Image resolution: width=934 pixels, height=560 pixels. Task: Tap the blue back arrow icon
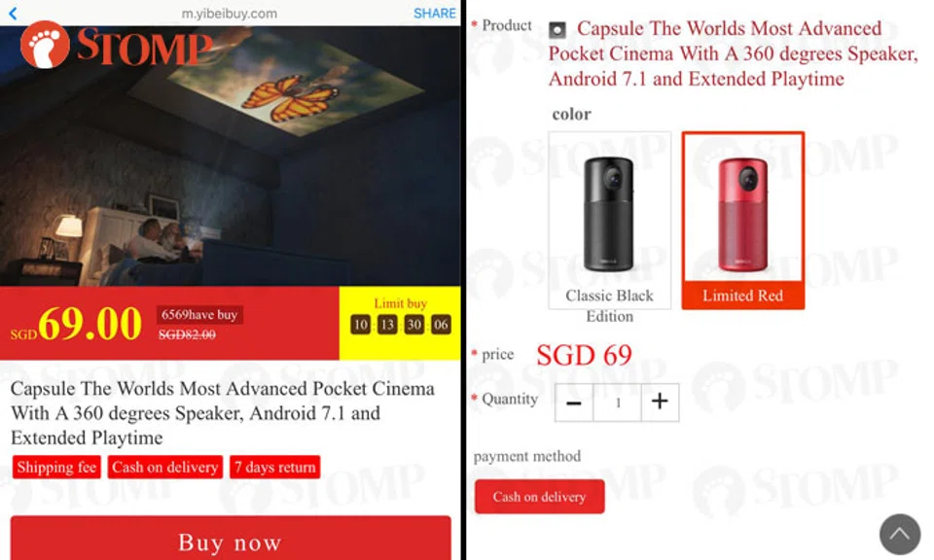(13, 13)
